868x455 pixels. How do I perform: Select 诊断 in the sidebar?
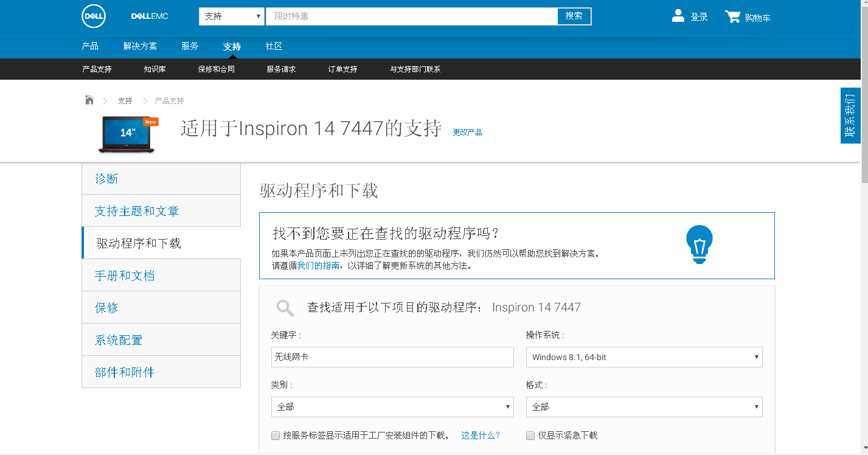pyautogui.click(x=161, y=179)
